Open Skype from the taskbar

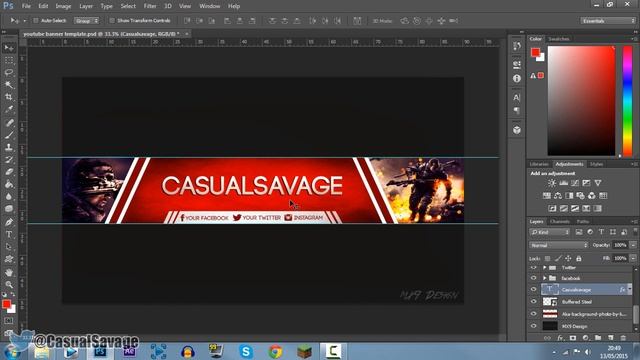[246, 351]
